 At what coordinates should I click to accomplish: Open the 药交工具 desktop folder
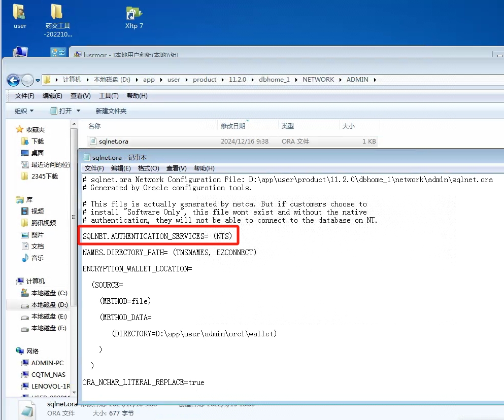(57, 20)
